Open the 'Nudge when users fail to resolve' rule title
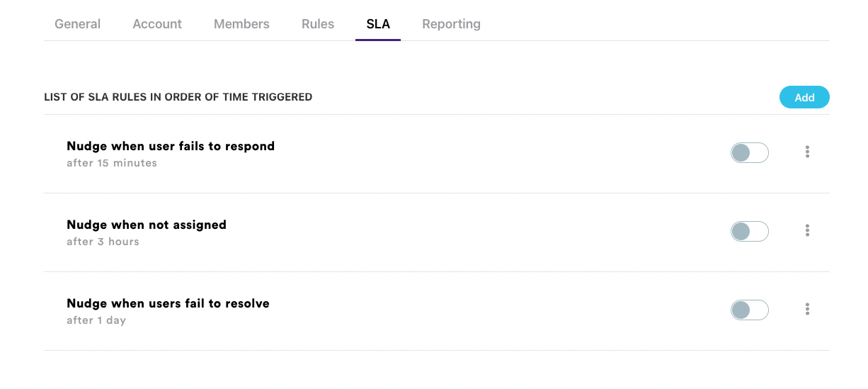Viewport: 868px width, 389px height. coord(168,304)
